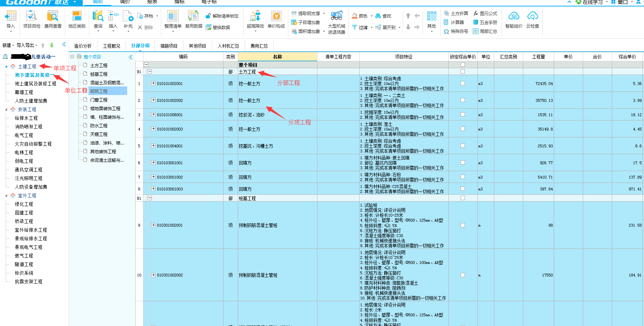
Task: Click 特殊符号 special symbols
Action: pos(456,31)
